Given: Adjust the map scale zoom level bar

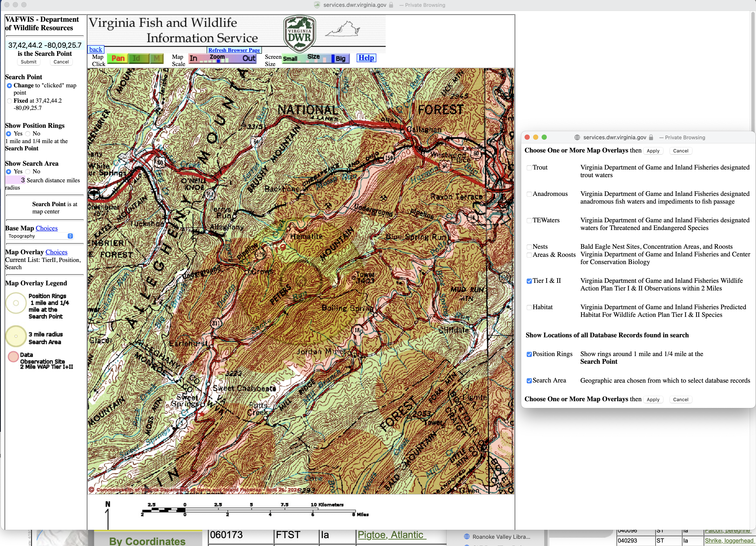Looking at the screenshot, I should (218, 61).
